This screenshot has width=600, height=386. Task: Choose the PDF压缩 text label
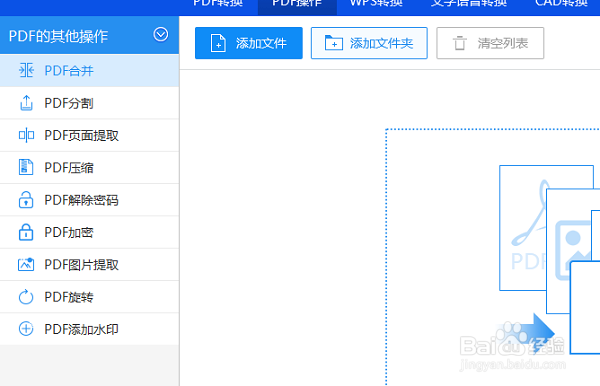coord(69,168)
